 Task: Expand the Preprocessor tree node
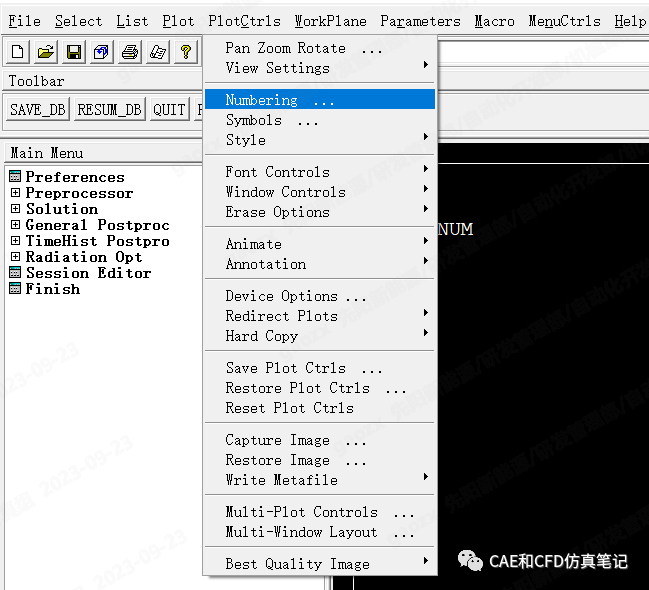click(x=15, y=193)
